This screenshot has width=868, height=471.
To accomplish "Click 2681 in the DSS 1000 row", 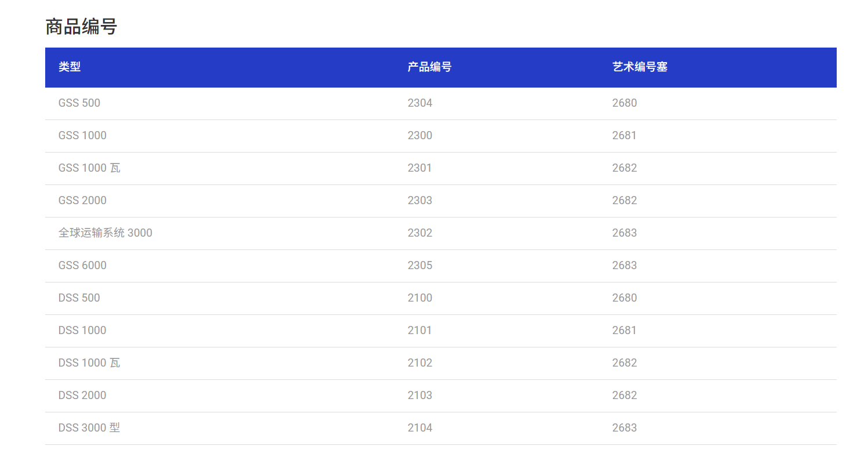I will point(625,331).
